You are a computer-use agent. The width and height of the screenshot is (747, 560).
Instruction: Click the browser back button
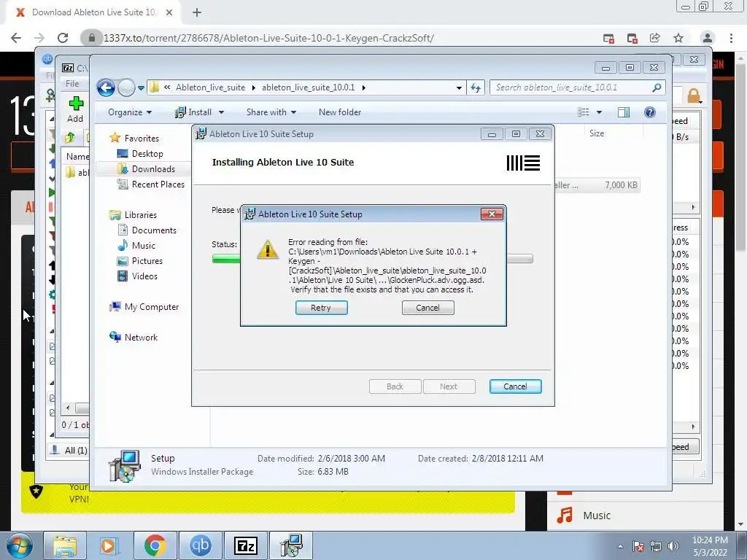coord(16,38)
